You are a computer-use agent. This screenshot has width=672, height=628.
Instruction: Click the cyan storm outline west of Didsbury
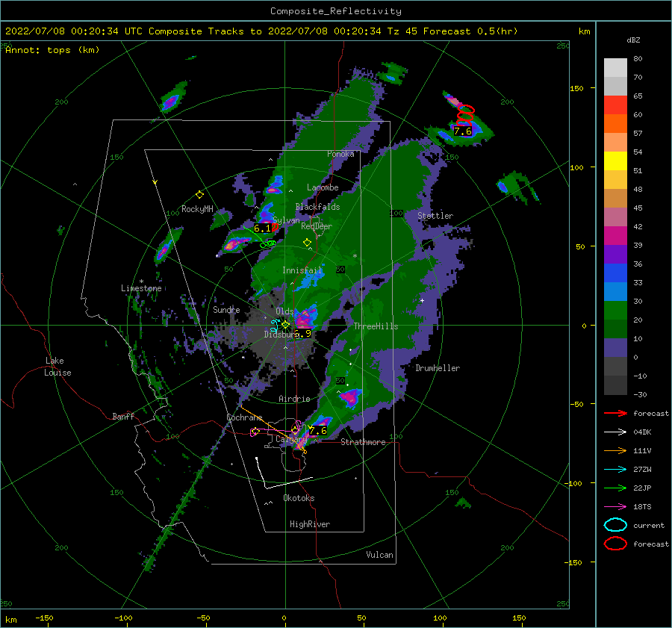point(275,326)
